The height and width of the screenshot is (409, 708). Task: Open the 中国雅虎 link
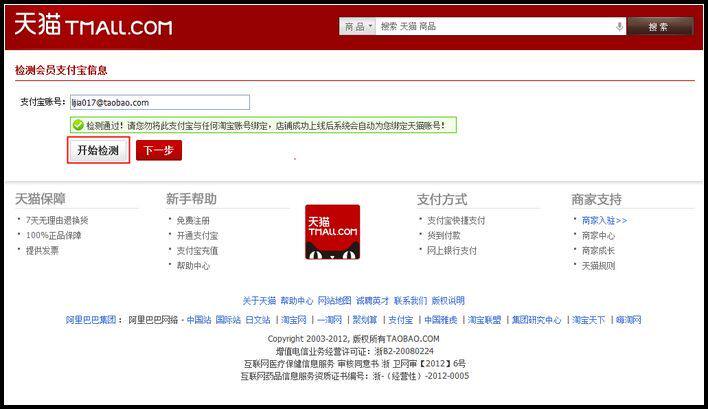tap(441, 320)
